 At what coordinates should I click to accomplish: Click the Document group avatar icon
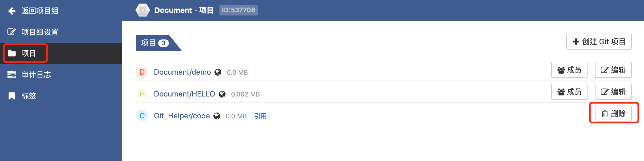pyautogui.click(x=143, y=10)
